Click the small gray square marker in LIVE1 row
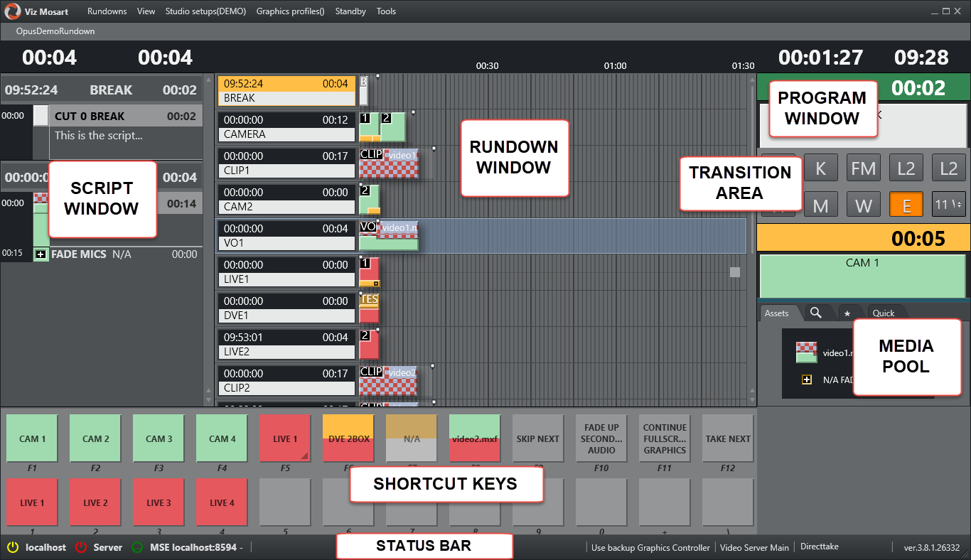Image resolution: width=971 pixels, height=560 pixels. coord(735,272)
